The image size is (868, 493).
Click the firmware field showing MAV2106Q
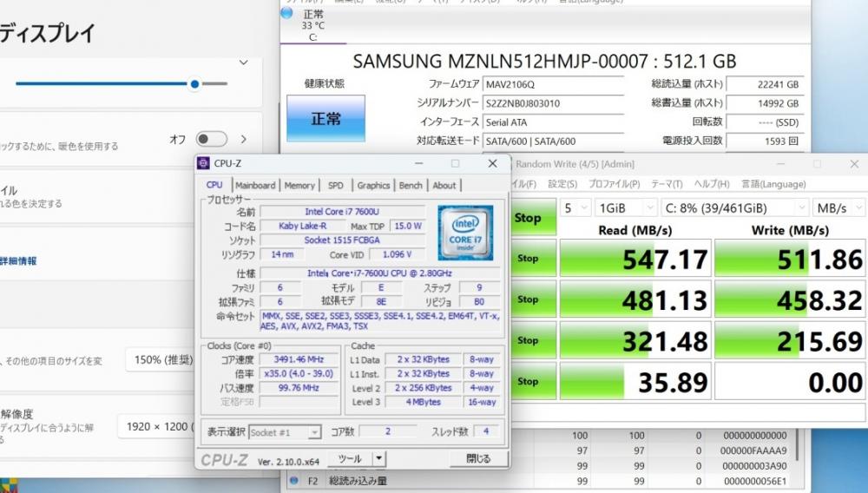coord(552,84)
